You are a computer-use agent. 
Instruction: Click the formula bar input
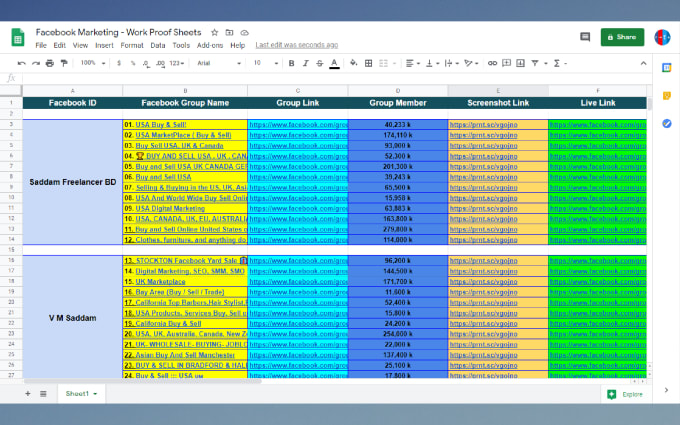click(x=336, y=78)
